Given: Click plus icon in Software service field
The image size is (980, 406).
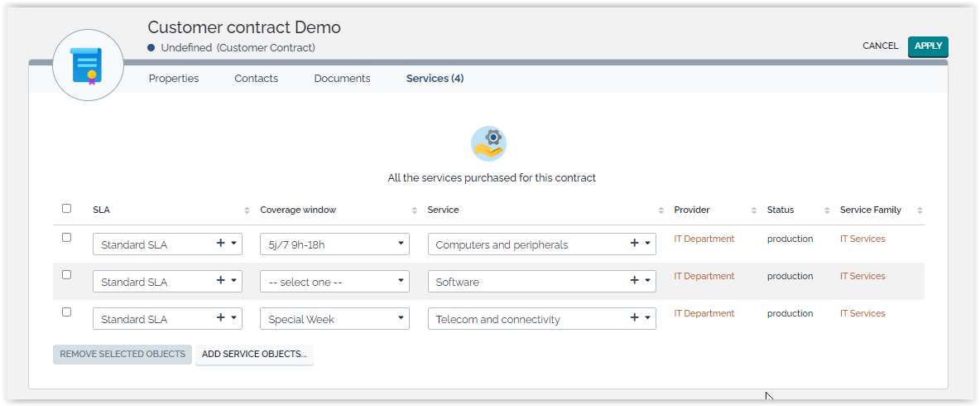Looking at the screenshot, I should (634, 281).
